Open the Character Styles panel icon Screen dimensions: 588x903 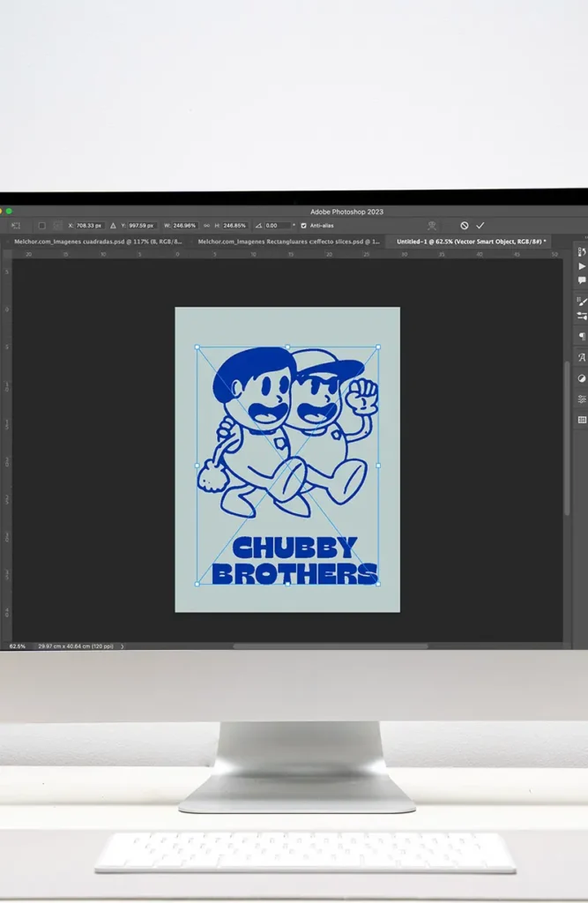pyautogui.click(x=582, y=358)
